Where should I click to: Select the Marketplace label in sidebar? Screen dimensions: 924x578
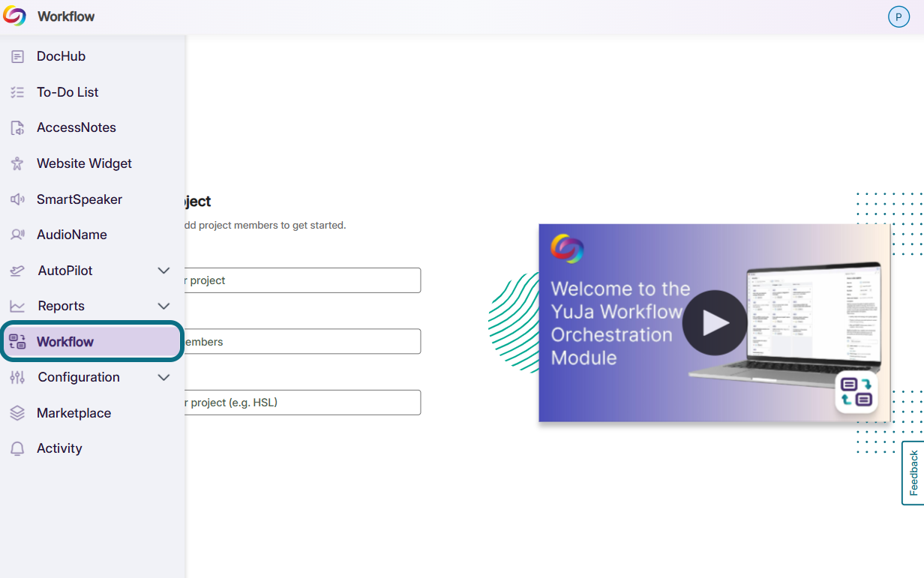[x=73, y=413]
